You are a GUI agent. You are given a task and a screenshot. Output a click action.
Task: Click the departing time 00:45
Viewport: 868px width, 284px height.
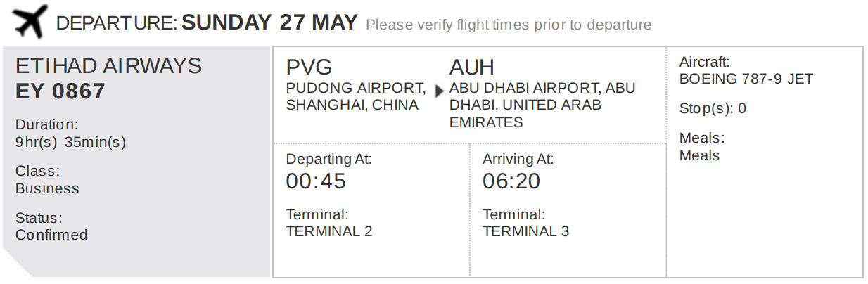316,181
